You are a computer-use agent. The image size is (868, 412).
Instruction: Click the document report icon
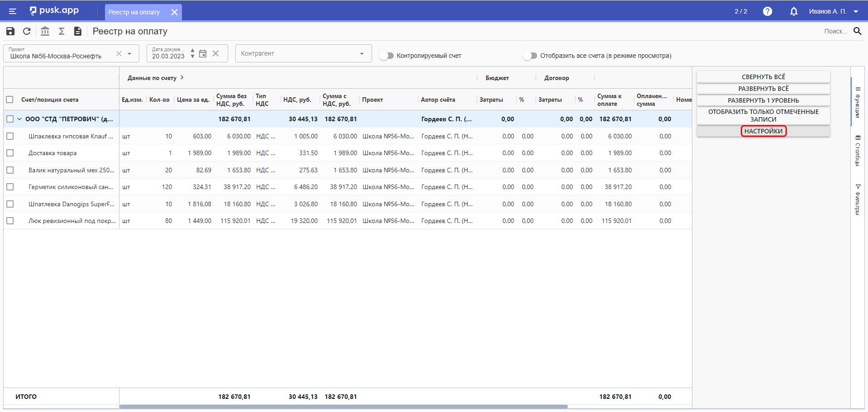point(78,31)
